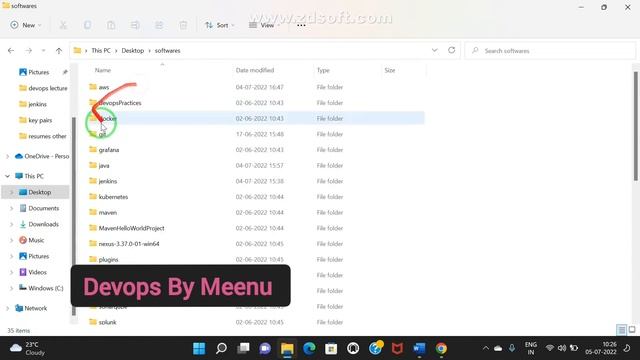Open key pairs quick access folder

click(36, 120)
